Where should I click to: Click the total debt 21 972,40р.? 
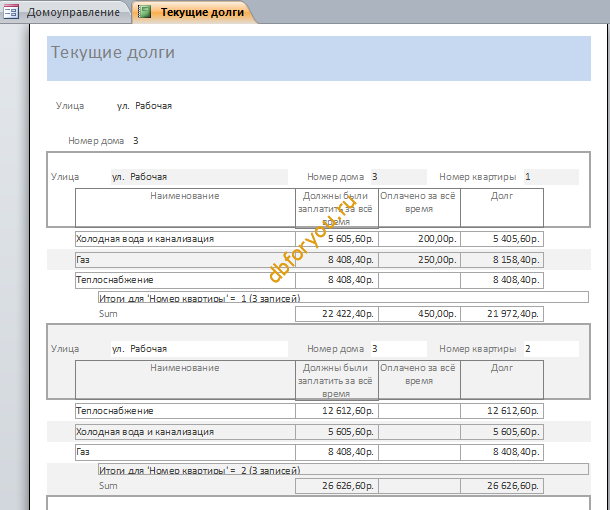502,314
